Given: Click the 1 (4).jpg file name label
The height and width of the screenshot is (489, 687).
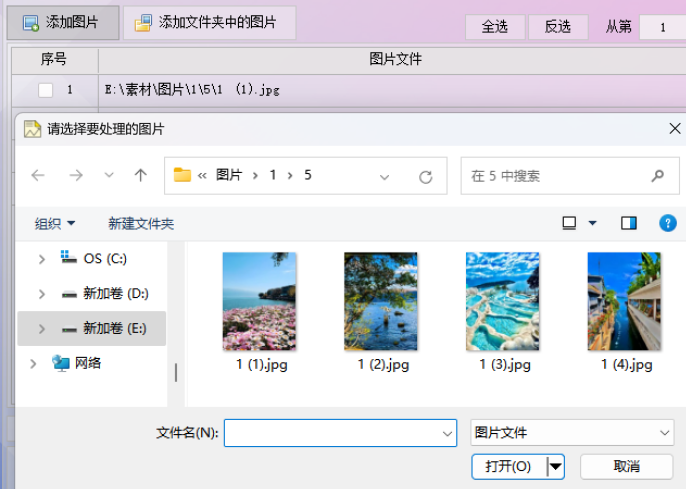Looking at the screenshot, I should (627, 365).
